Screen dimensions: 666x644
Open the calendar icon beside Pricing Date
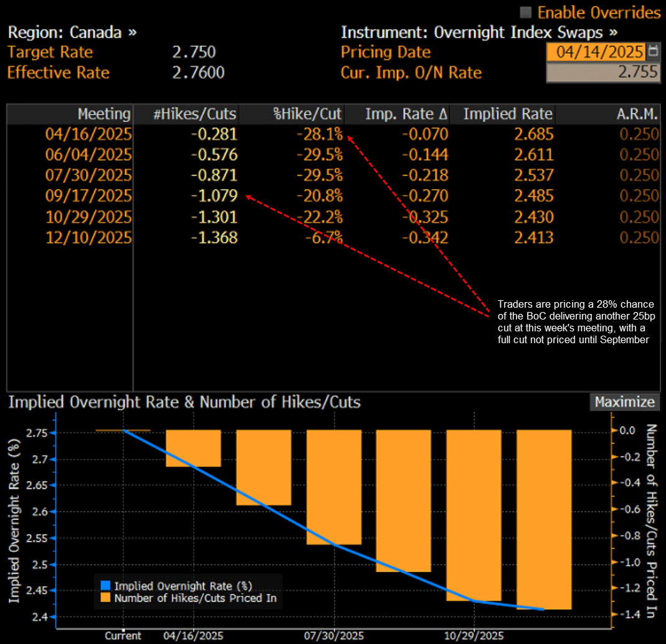pos(654,51)
